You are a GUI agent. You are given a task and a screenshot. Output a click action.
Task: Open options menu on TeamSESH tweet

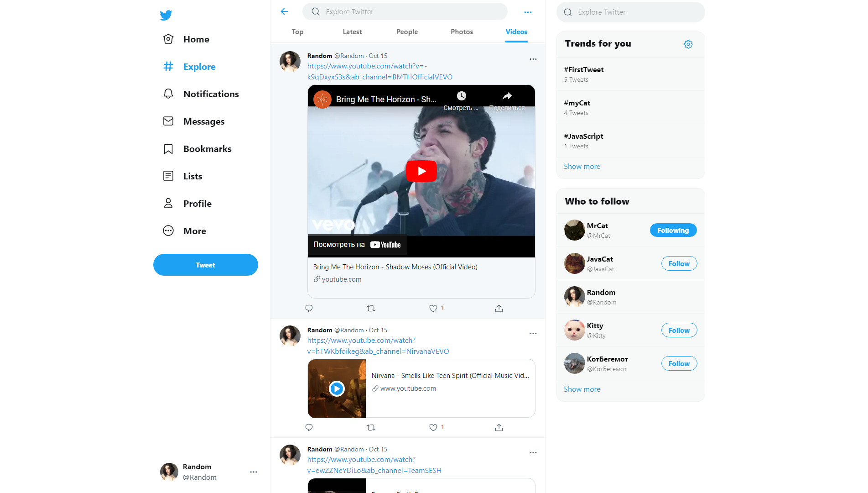[533, 453]
